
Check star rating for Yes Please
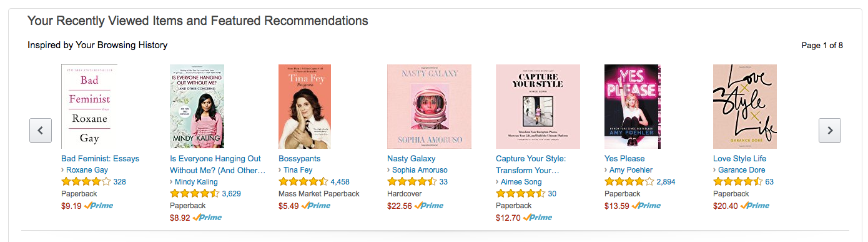629,182
